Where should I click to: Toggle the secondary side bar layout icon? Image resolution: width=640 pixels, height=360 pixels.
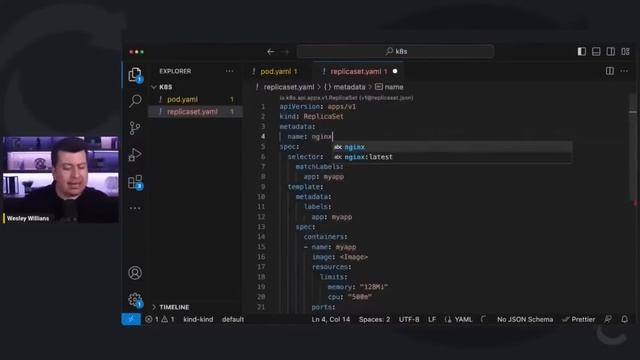[611, 51]
